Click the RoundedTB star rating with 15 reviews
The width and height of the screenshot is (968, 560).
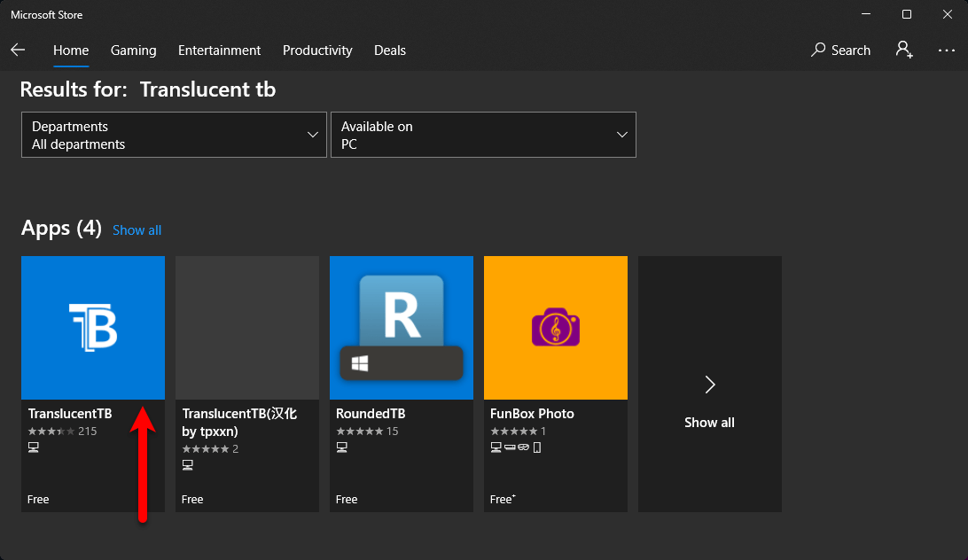[367, 431]
